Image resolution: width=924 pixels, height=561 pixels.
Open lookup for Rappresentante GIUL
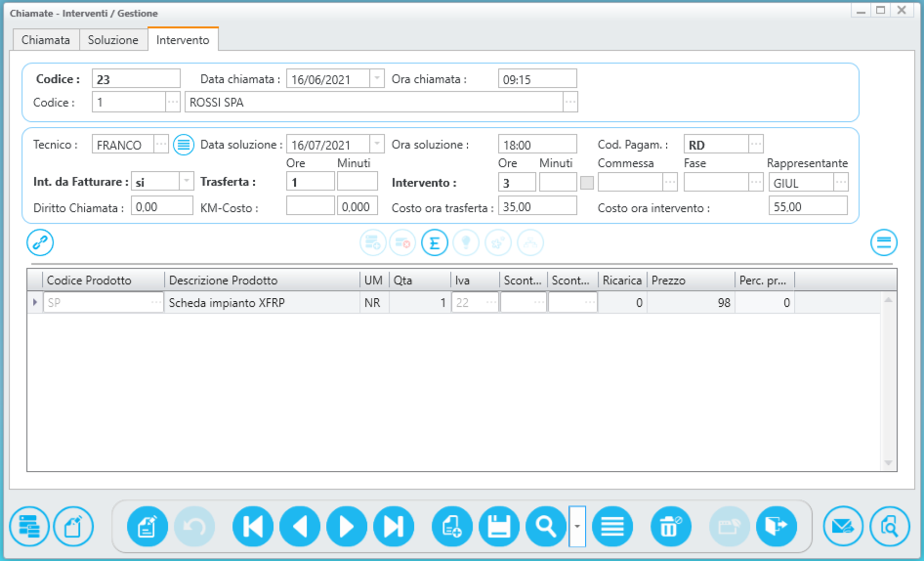(841, 183)
